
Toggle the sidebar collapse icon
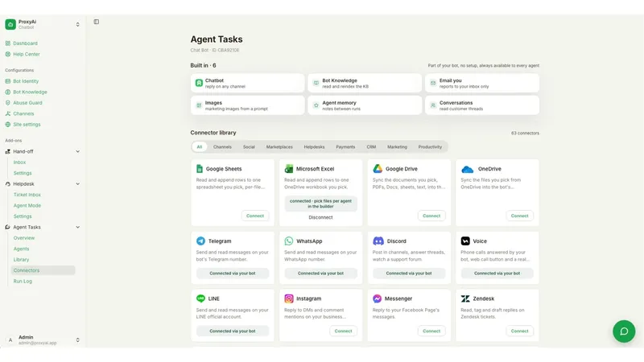pos(96,22)
